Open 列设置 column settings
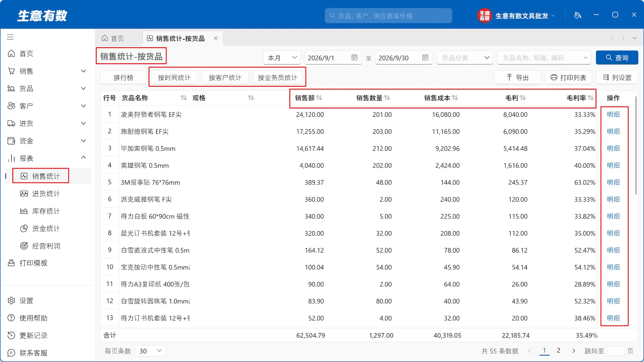The image size is (644, 362). [x=617, y=77]
